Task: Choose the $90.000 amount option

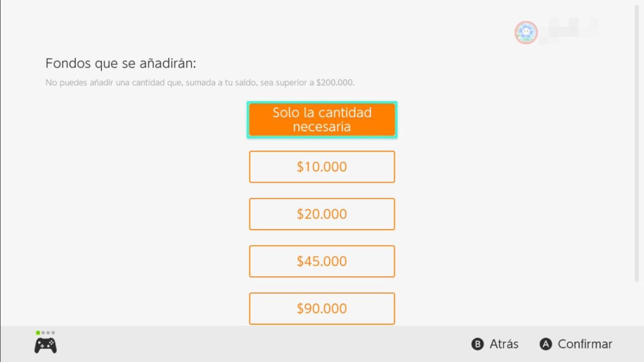Action: 322,308
